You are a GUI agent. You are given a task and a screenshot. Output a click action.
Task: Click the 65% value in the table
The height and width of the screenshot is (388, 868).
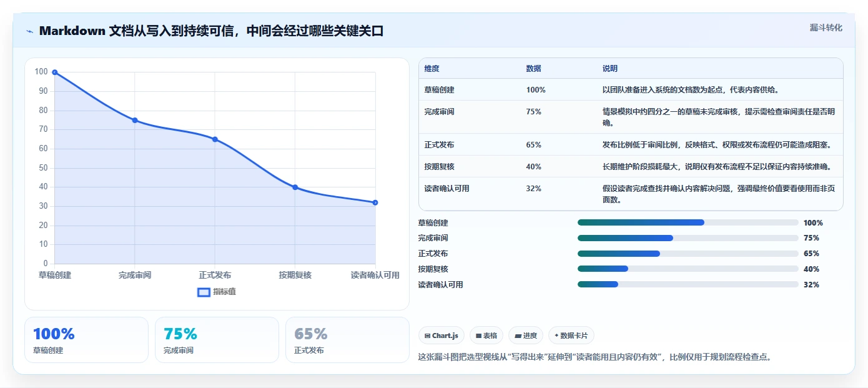534,145
